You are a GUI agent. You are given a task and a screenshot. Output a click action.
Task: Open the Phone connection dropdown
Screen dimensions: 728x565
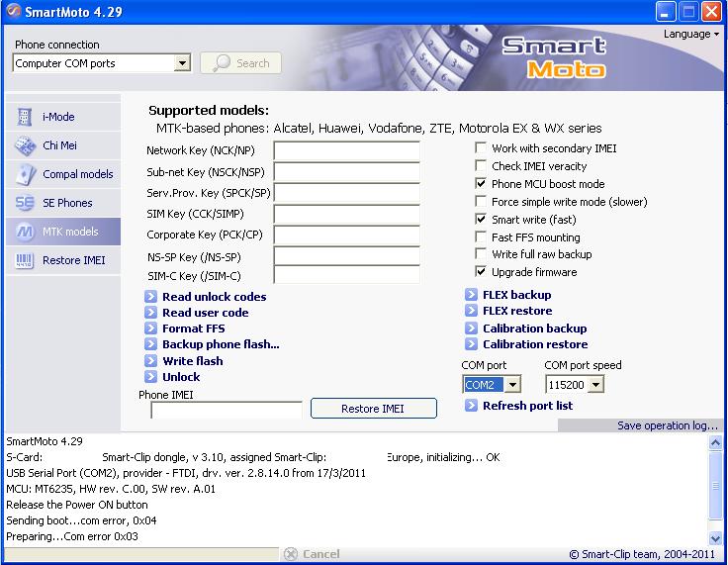point(182,62)
